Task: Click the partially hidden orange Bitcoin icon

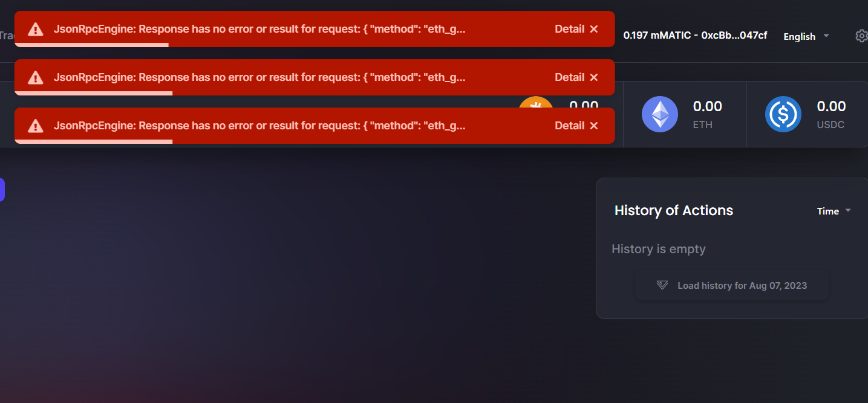Action: point(536,102)
